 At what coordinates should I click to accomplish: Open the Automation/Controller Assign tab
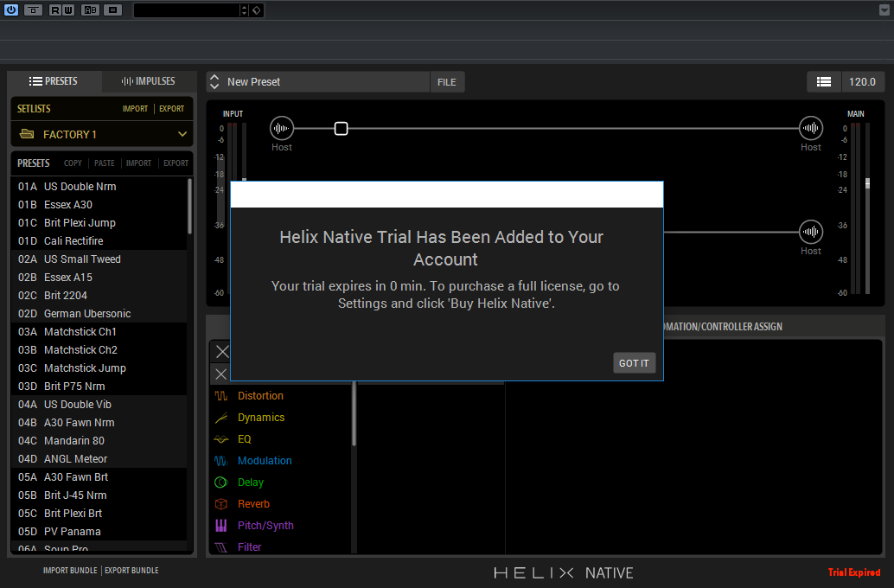tap(723, 327)
